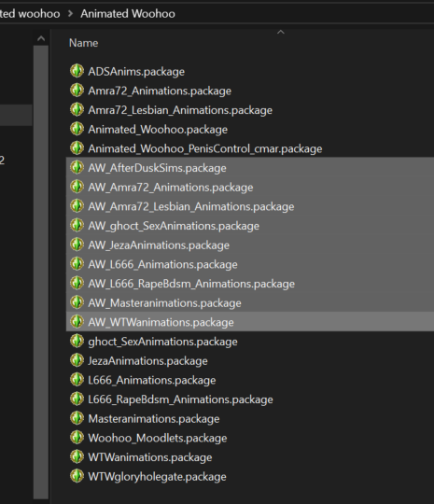Screen dimensions: 434x504
Task: Click the ADSAnims.package file icon
Action: pyautogui.click(x=77, y=71)
